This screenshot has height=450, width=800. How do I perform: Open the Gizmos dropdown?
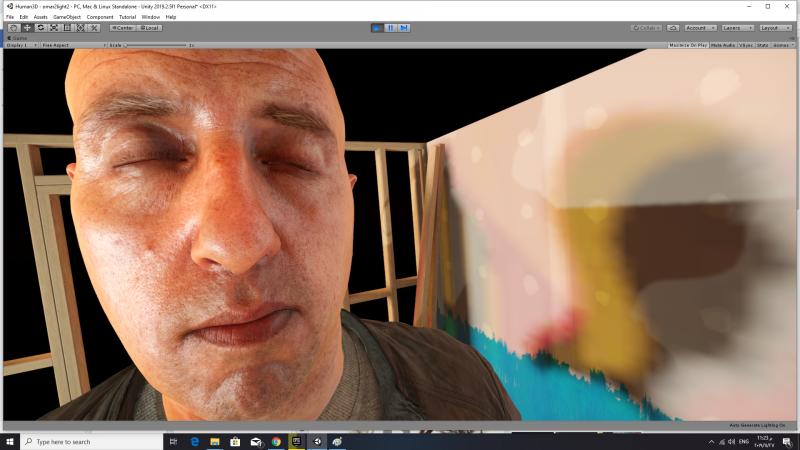pyautogui.click(x=782, y=45)
